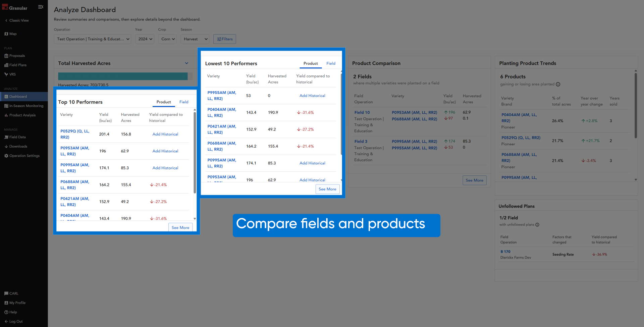Screen dimensions: 644x327
Task: Open Field 3 in Product Comparison
Action: (x=361, y=142)
